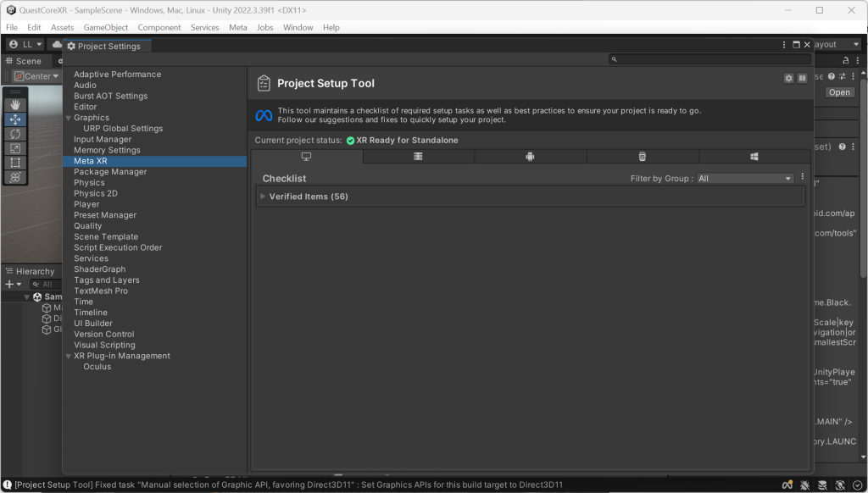Open the Assets menu
The height and width of the screenshot is (493, 868).
click(62, 27)
